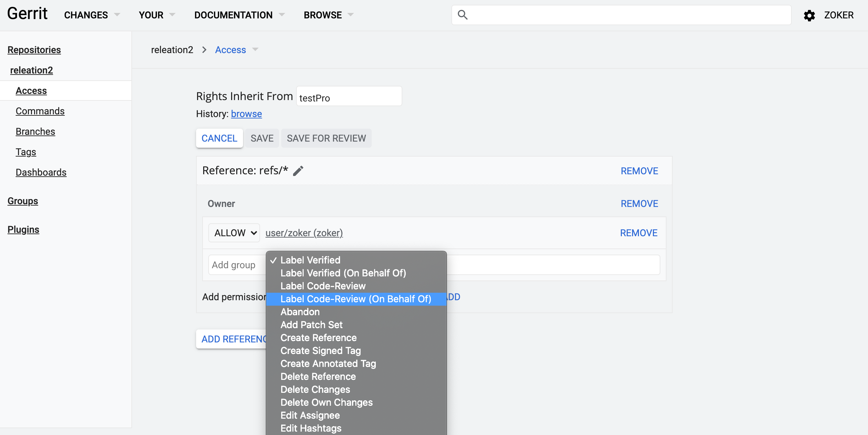Select the Abandon permission
Screen dimensions: 868x435
[x=356, y=312]
